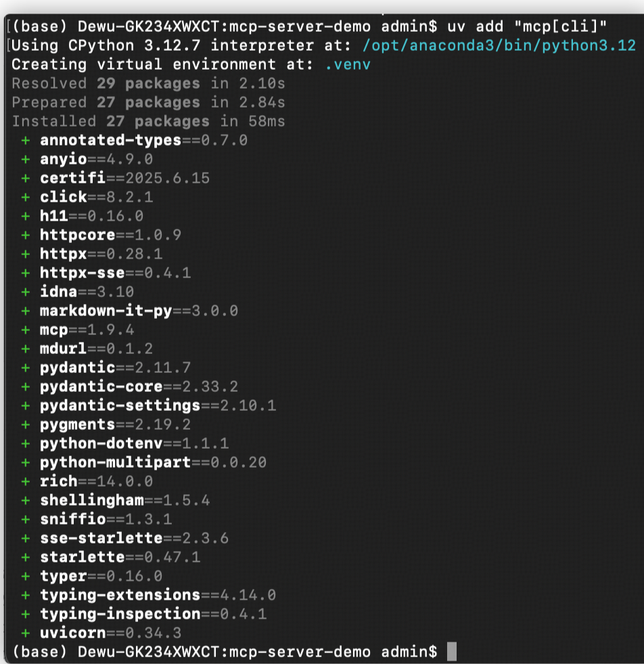Click the markdown-it-py package name
Viewport: 644px width, 664px height.
coord(106,311)
